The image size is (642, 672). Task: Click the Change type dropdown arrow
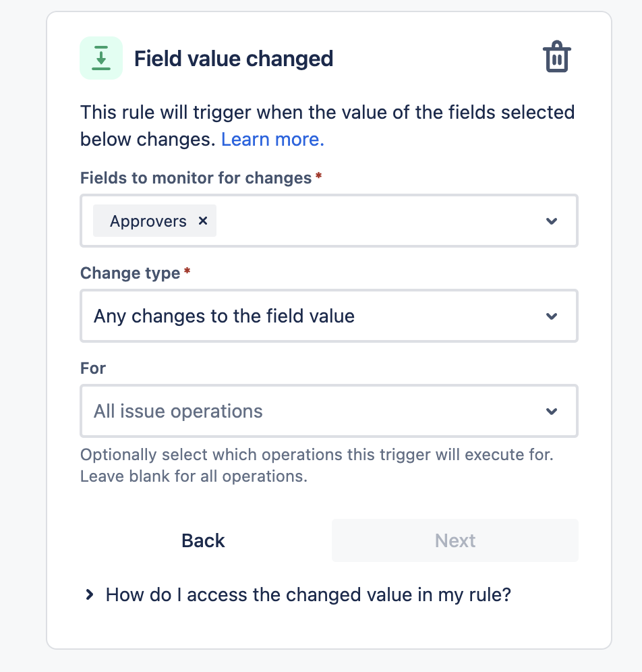[x=552, y=316]
